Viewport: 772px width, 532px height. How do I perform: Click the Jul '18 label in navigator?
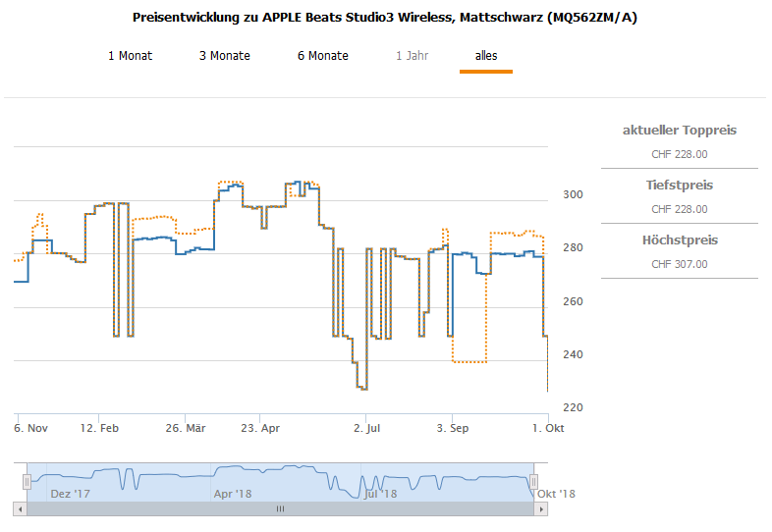[381, 494]
